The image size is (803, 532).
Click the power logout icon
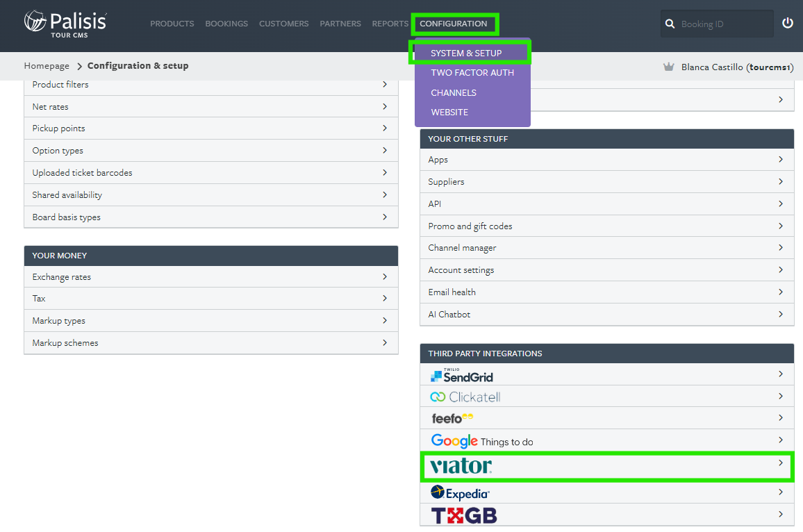pos(788,23)
